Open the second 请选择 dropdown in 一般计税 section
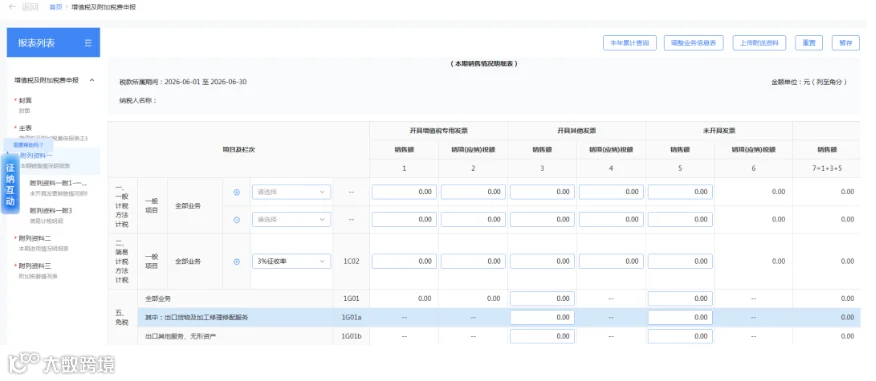 tap(291, 220)
